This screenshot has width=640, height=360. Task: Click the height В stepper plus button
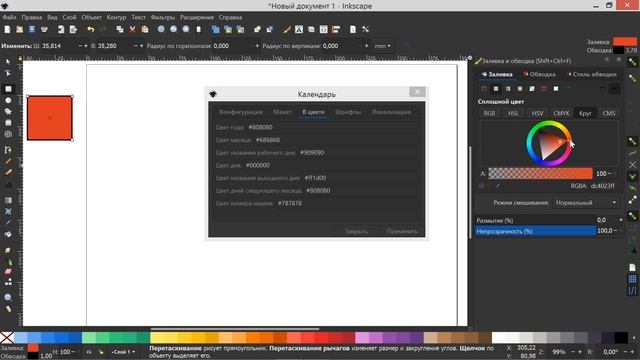(x=142, y=46)
